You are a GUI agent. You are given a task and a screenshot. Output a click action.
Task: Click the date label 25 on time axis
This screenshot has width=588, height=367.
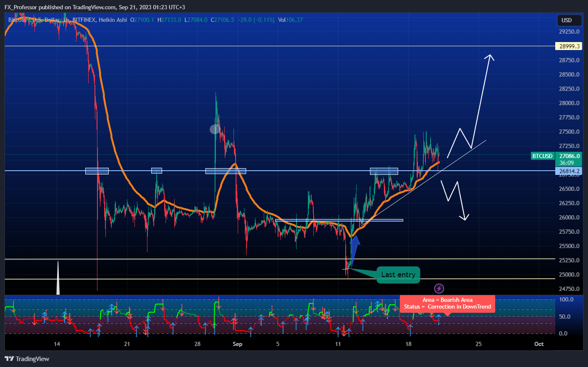[478, 344]
